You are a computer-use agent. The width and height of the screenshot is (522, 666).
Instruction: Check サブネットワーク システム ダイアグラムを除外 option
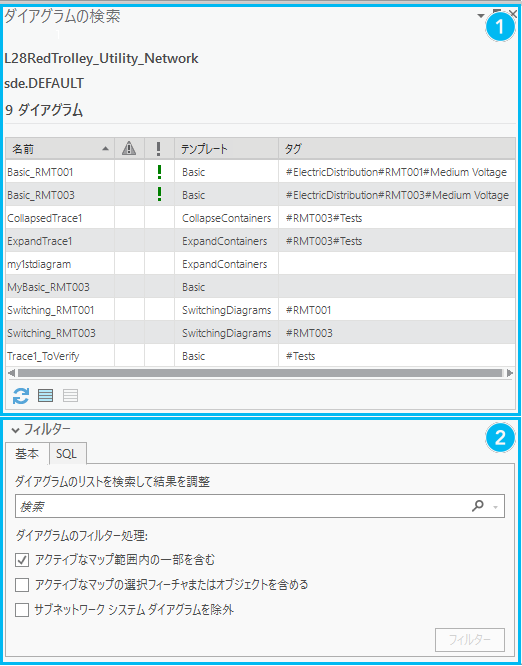22,610
